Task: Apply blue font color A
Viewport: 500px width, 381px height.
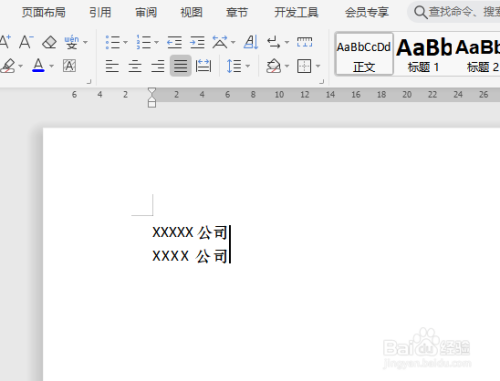Action: click(x=38, y=65)
